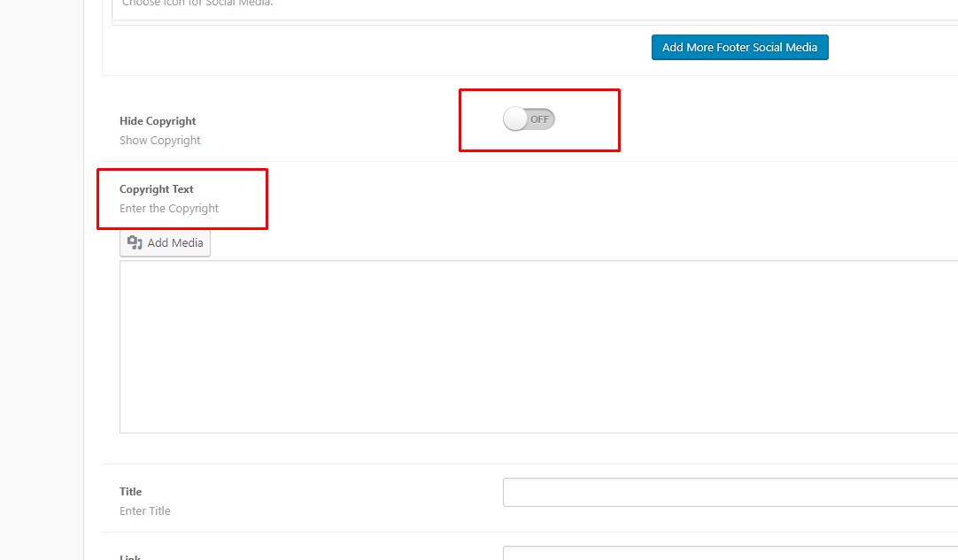The image size is (958, 560).
Task: Click the Choose Icon for Social Media text
Action: point(197,4)
